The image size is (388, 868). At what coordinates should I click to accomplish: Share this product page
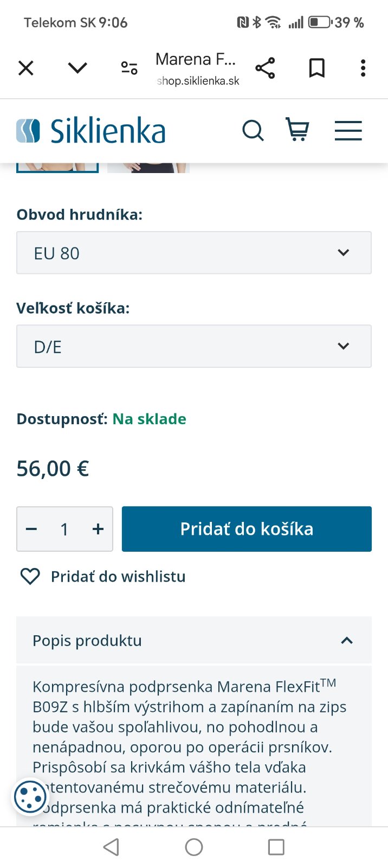tap(265, 68)
